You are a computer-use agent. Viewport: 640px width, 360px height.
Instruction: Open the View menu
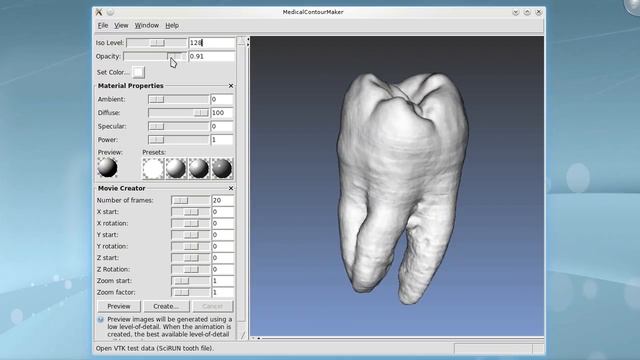pyautogui.click(x=121, y=25)
